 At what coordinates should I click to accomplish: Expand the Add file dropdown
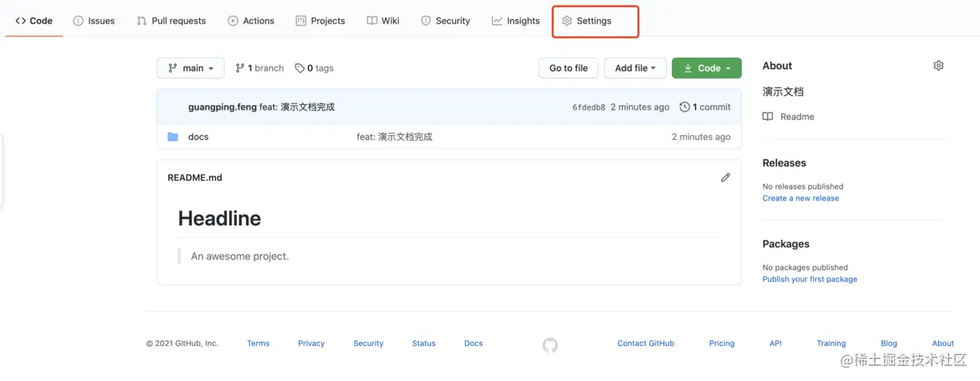pyautogui.click(x=635, y=68)
